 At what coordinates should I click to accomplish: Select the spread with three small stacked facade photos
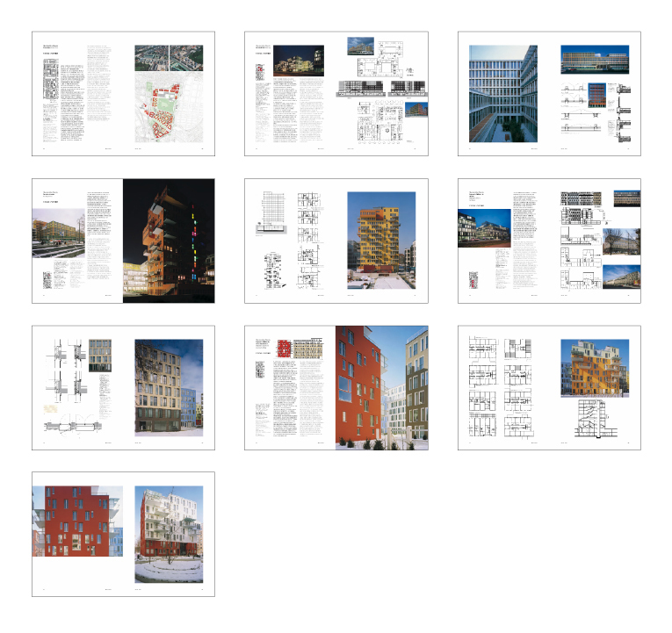(x=549, y=241)
